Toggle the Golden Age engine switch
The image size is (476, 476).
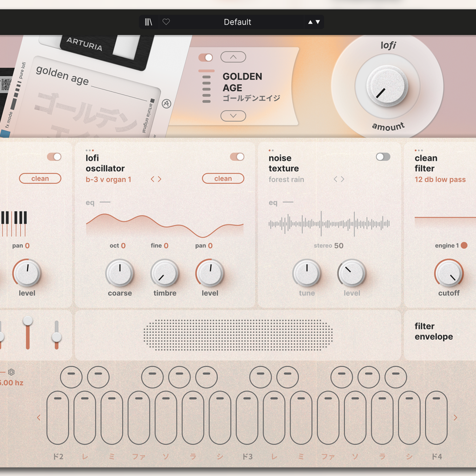point(205,57)
